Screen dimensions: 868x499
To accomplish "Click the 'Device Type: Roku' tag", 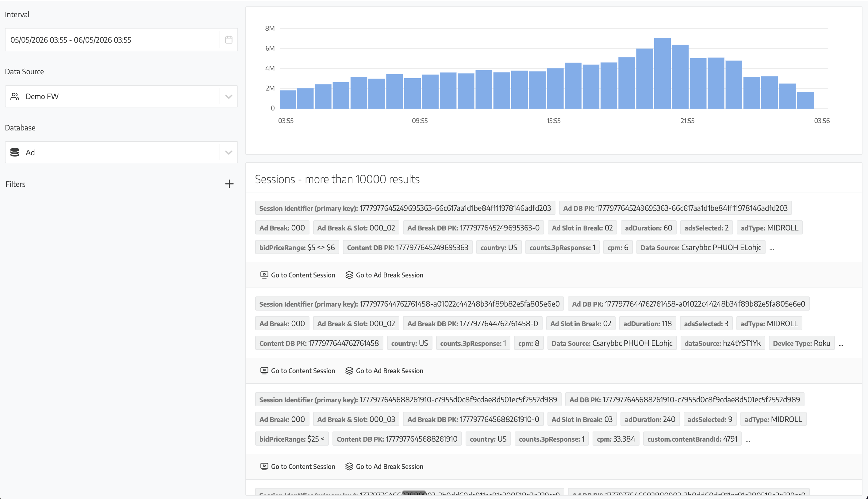I will 801,343.
